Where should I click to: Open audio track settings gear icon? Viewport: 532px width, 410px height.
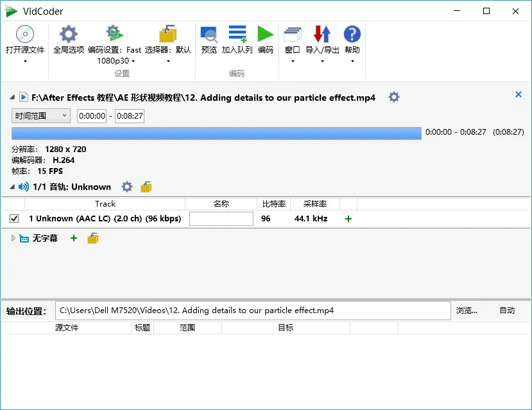coord(126,187)
